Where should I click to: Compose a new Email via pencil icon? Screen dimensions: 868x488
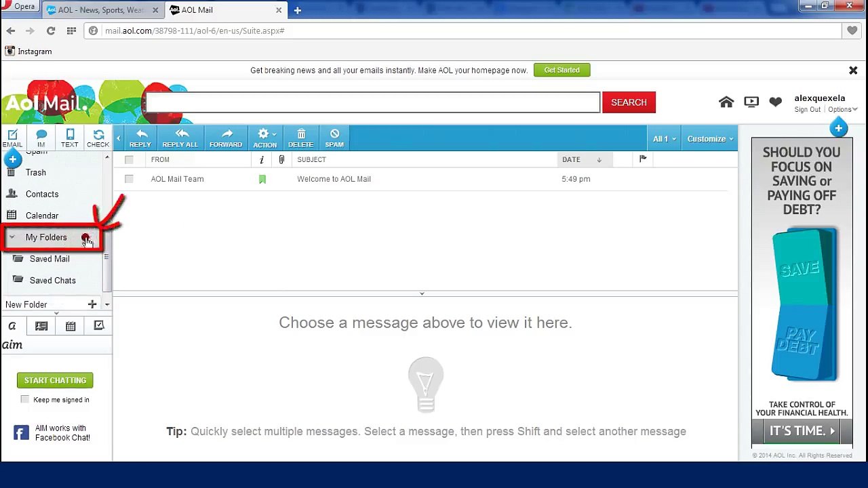pyautogui.click(x=12, y=138)
